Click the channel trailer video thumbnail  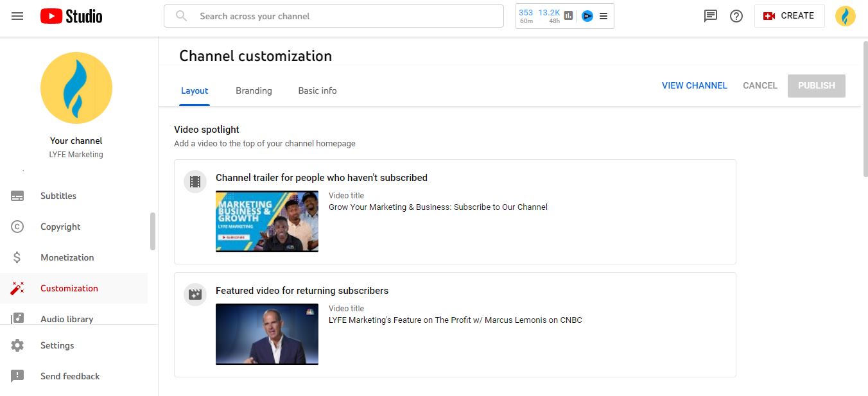point(267,221)
